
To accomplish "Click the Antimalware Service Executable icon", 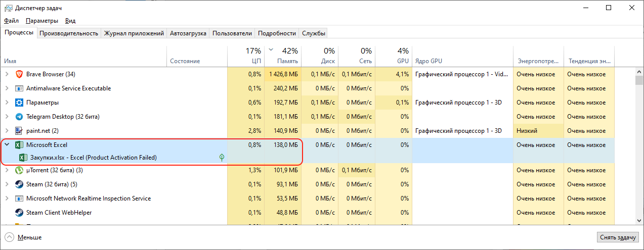I will click(x=19, y=88).
